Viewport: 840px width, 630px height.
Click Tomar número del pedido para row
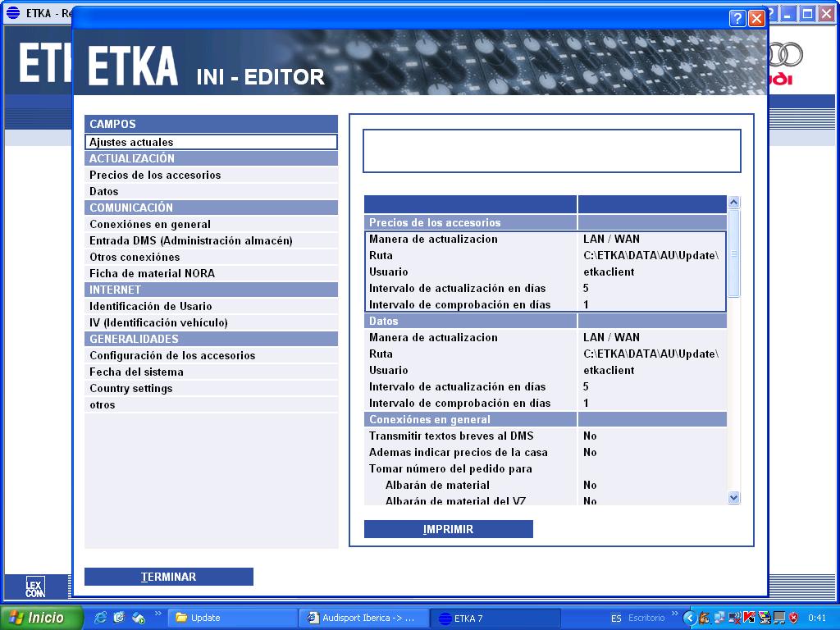tap(546, 468)
